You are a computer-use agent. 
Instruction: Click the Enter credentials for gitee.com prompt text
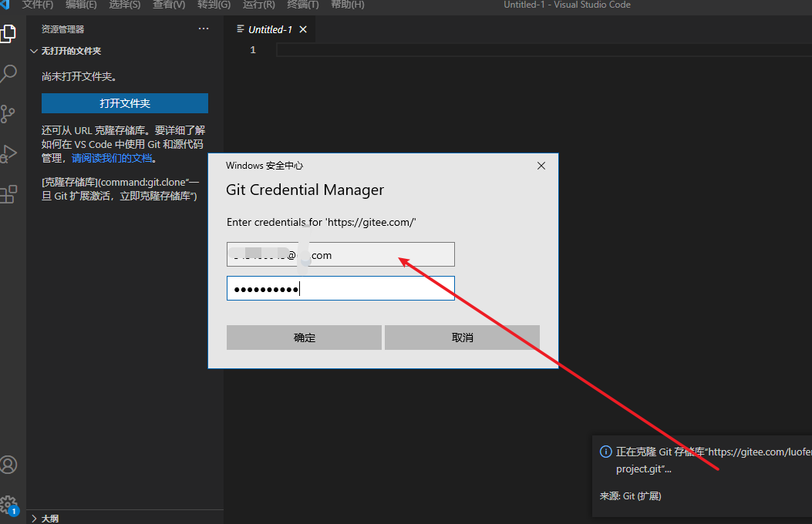point(321,223)
